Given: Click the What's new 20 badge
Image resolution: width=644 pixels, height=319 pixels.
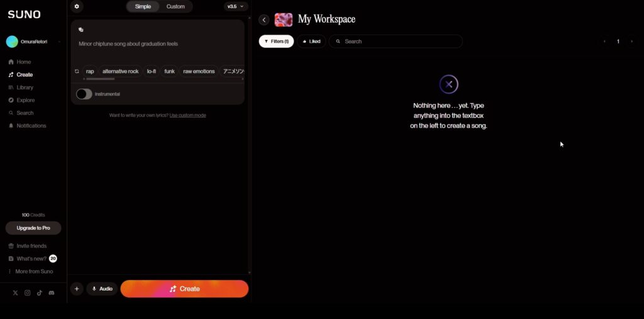Looking at the screenshot, I should 53,259.
